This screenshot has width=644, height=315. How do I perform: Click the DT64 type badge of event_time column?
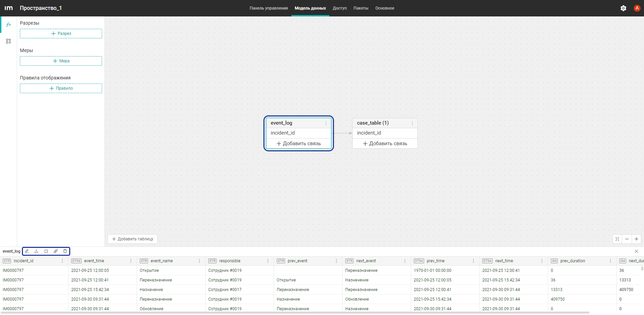(76, 261)
